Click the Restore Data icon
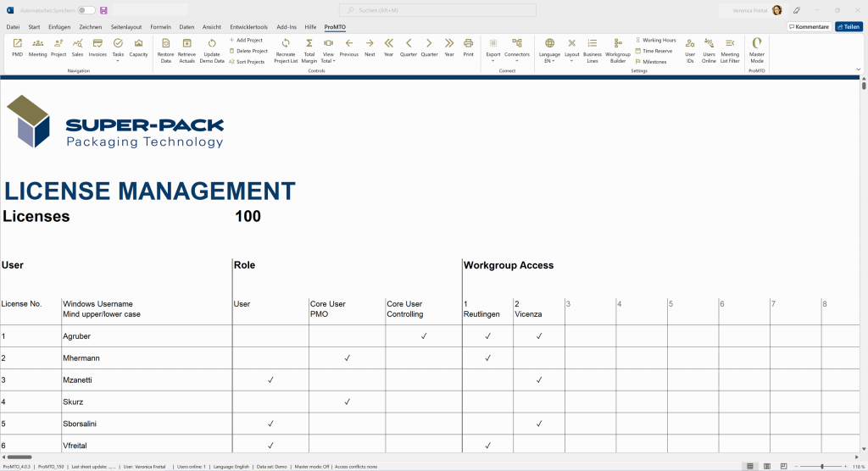Viewport: 868px width, 471px height. click(166, 49)
